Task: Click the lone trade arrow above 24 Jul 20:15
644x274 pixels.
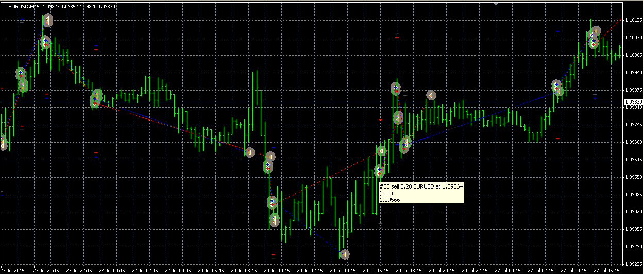Action: [x=431, y=95]
